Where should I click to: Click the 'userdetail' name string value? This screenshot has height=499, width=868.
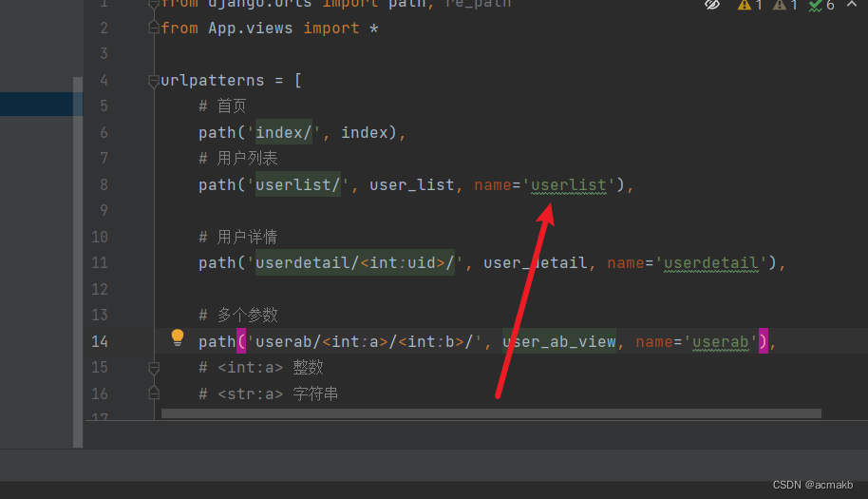tap(710, 263)
